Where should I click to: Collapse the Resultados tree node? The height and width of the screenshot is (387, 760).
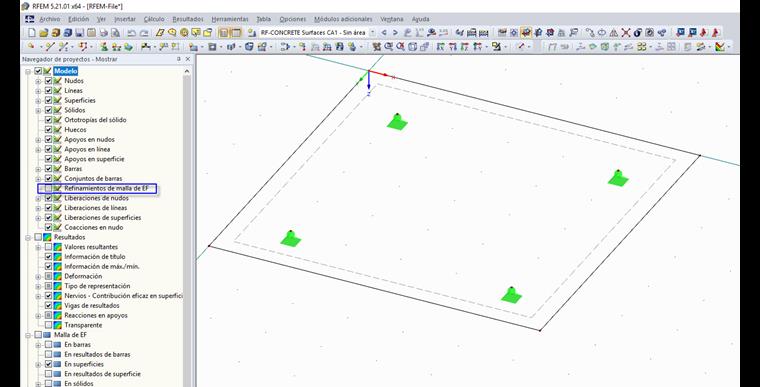[28, 237]
